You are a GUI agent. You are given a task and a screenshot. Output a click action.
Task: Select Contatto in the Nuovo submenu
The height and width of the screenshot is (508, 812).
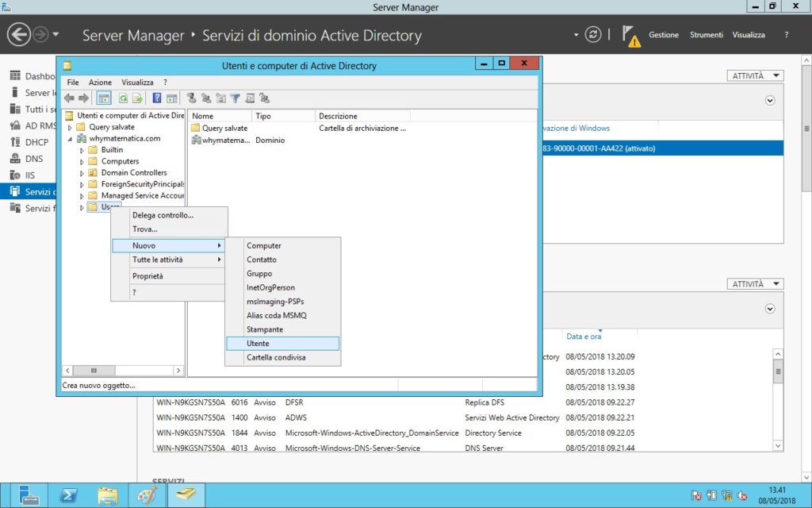(283, 260)
